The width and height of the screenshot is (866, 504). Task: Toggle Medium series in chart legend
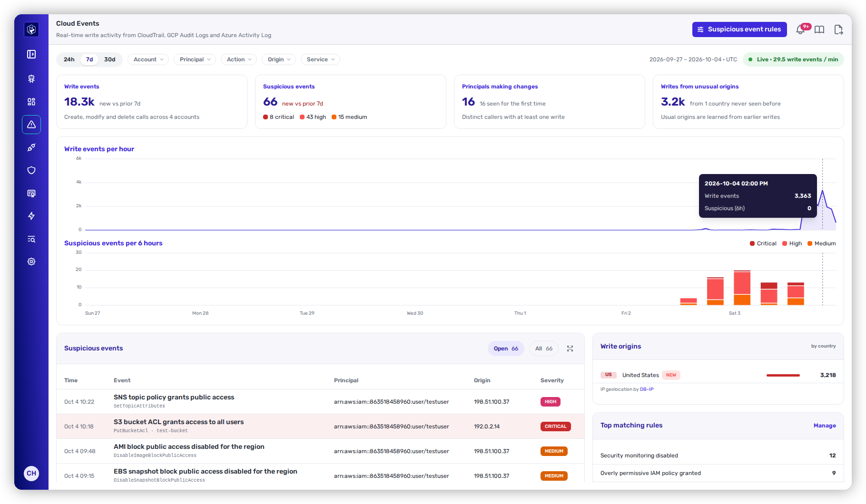click(822, 243)
